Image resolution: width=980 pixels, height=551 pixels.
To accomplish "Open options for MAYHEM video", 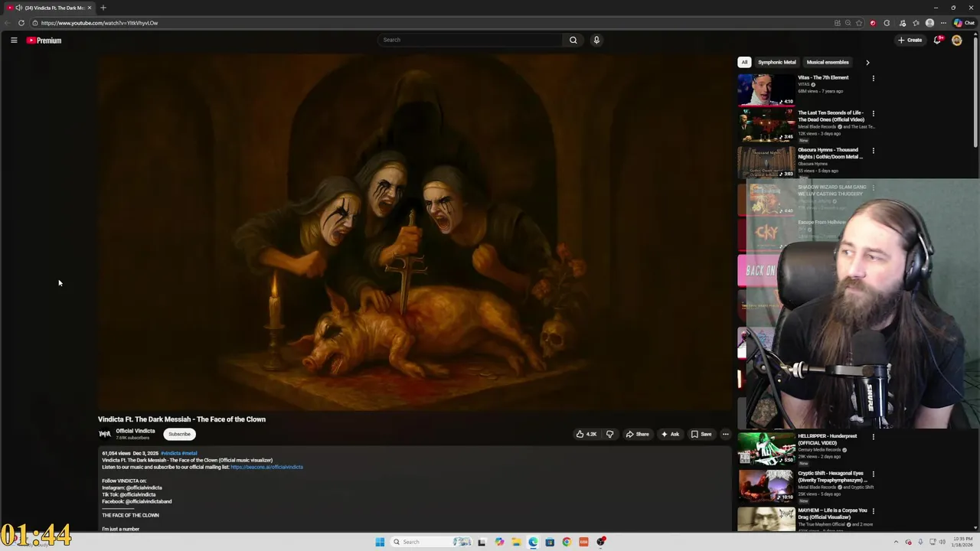I will coord(873,511).
